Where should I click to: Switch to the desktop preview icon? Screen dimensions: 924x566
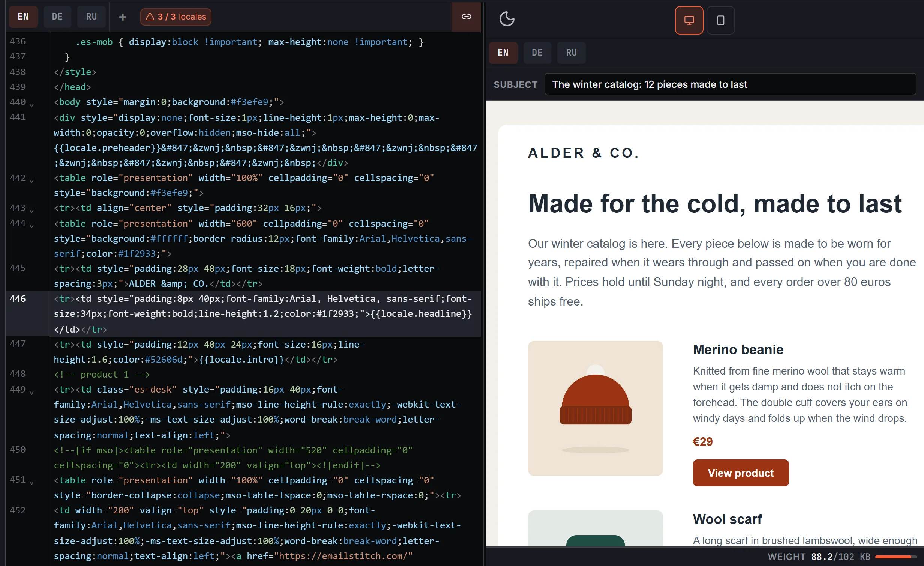(x=689, y=20)
